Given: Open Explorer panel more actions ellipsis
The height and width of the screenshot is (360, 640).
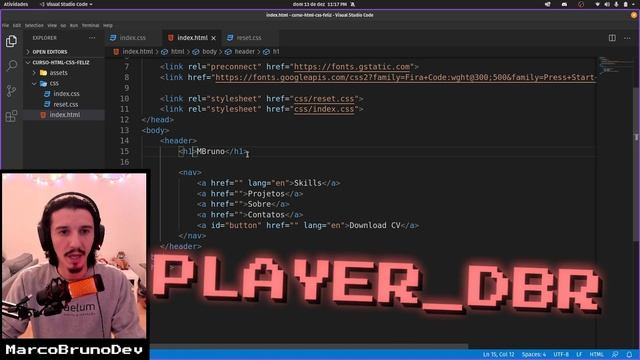Looking at the screenshot, I should [x=92, y=38].
